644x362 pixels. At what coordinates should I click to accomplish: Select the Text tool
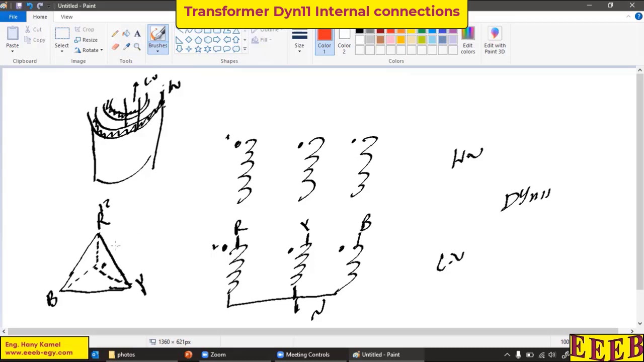137,34
